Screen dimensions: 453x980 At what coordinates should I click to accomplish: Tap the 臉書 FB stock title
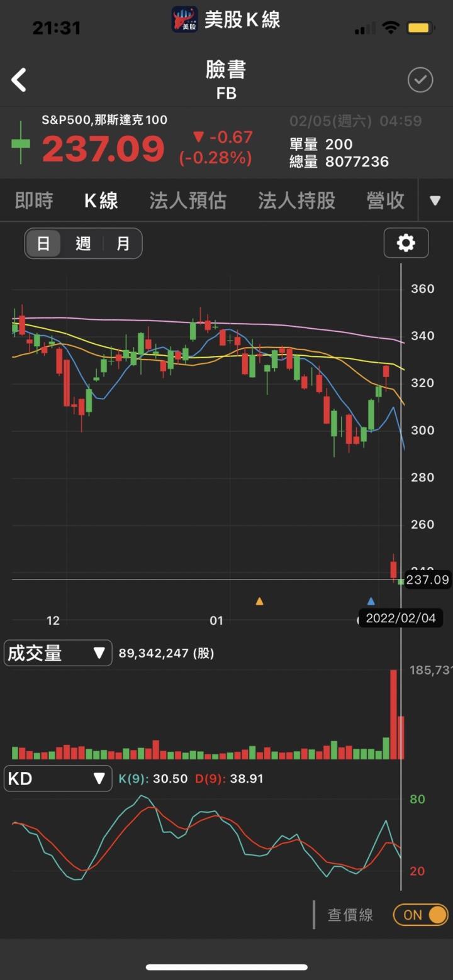pos(226,79)
